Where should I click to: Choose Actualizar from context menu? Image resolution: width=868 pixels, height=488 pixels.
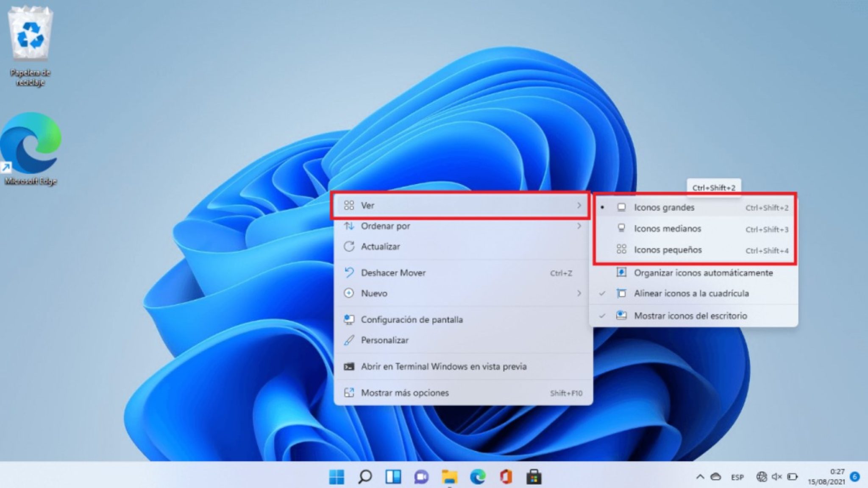coord(463,246)
